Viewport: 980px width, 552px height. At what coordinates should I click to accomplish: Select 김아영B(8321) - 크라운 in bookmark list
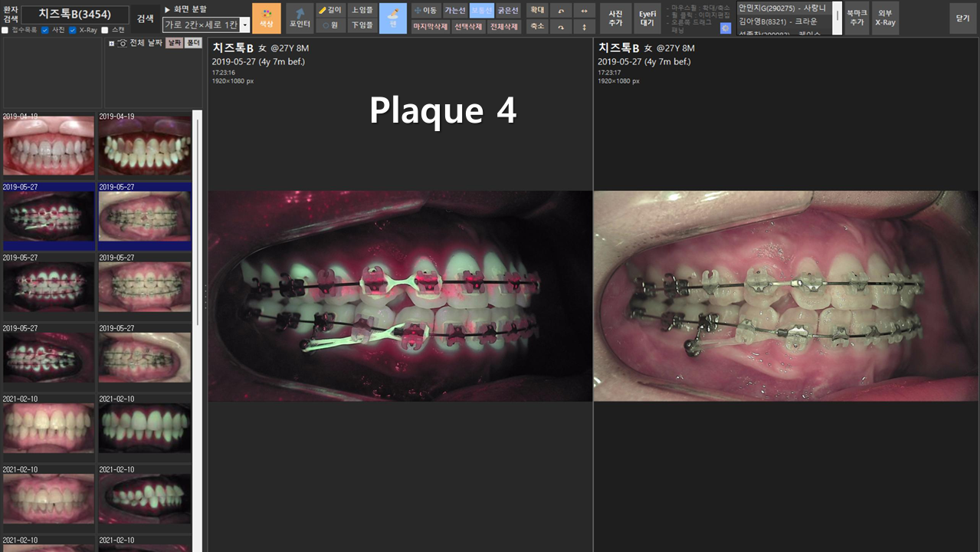[x=785, y=21]
